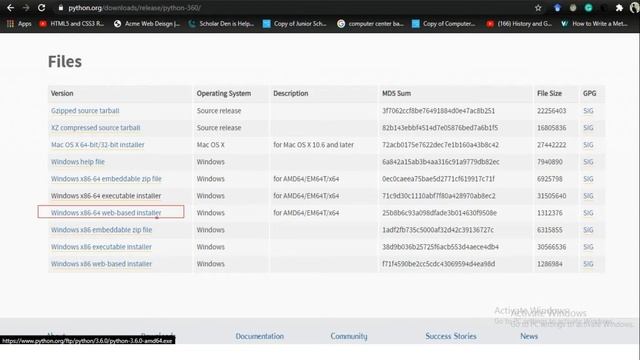Select the file size 1312376
Screen dimensions: 640x360
click(x=550, y=213)
